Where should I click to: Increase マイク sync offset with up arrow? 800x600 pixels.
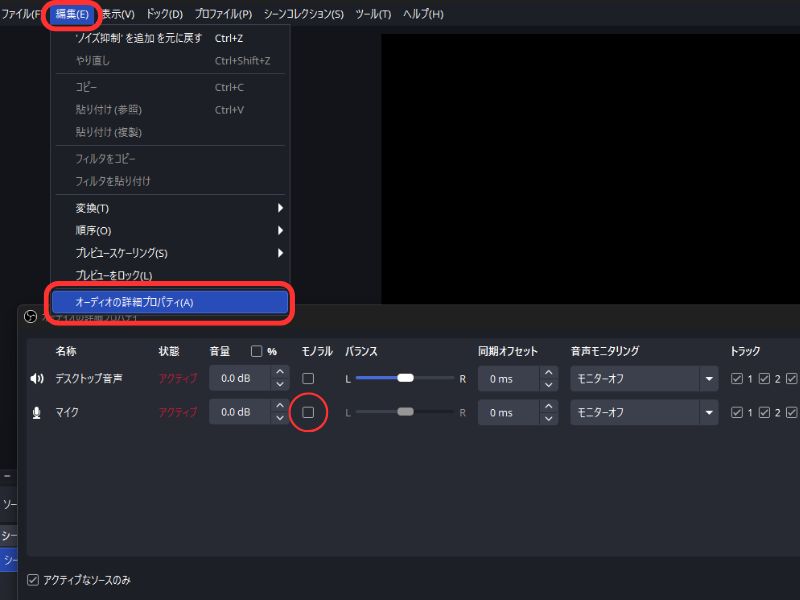click(x=548, y=406)
